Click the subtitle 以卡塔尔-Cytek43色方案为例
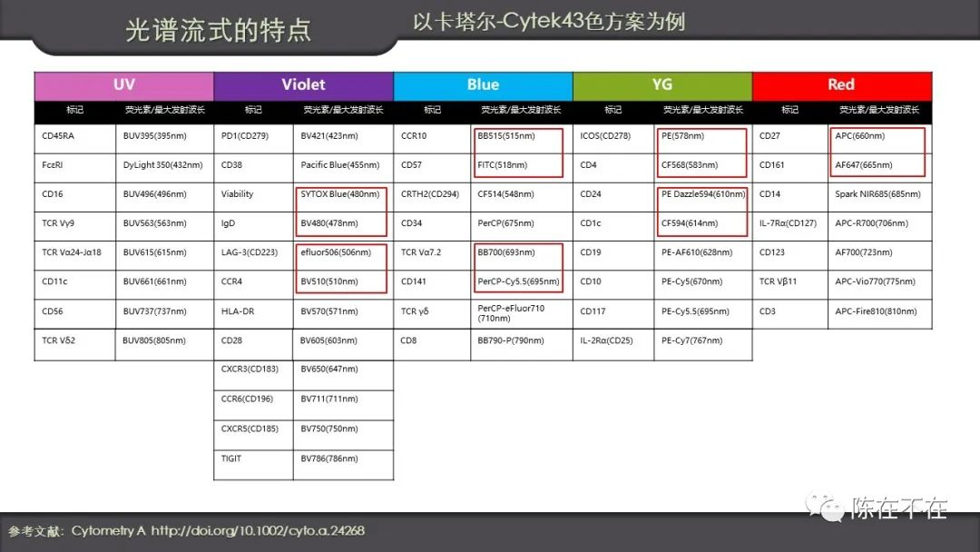The height and width of the screenshot is (552, 980). click(549, 22)
